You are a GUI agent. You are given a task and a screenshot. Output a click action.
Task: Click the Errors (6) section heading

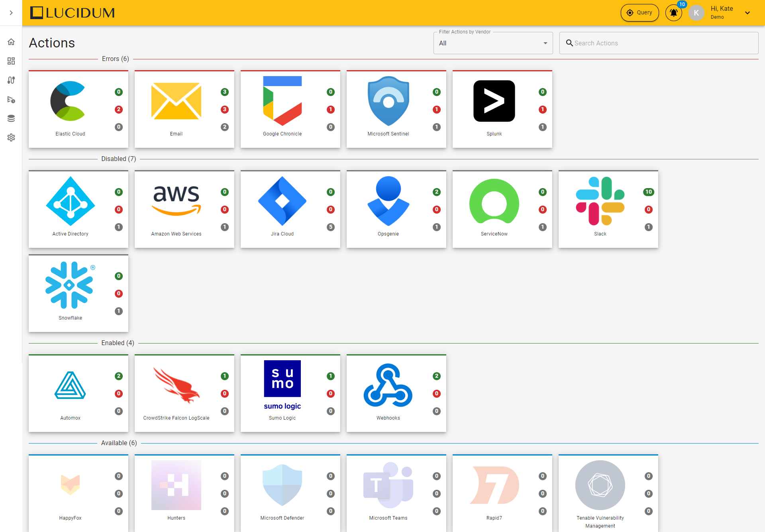click(x=116, y=59)
